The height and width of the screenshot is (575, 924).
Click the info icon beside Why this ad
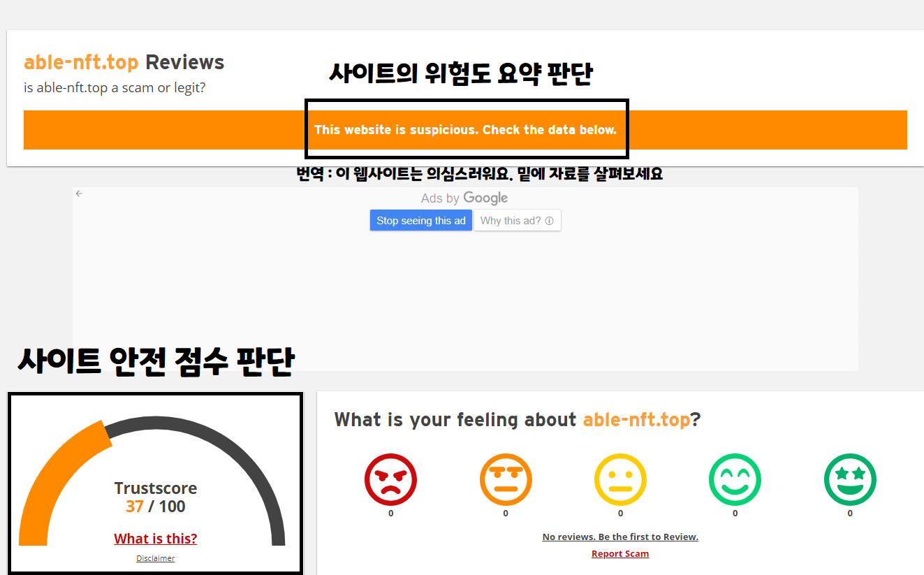pos(549,221)
